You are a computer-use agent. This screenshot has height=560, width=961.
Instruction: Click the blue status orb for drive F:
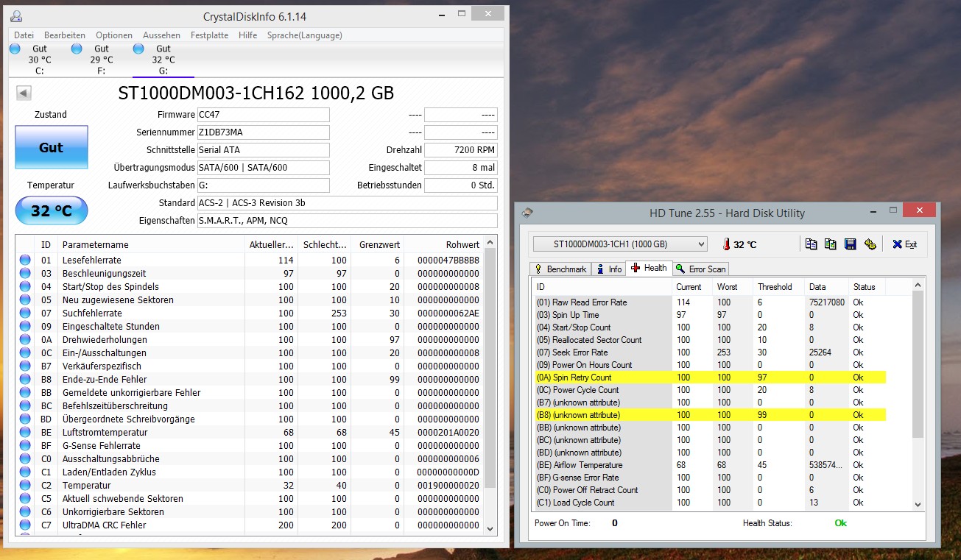[x=77, y=49]
